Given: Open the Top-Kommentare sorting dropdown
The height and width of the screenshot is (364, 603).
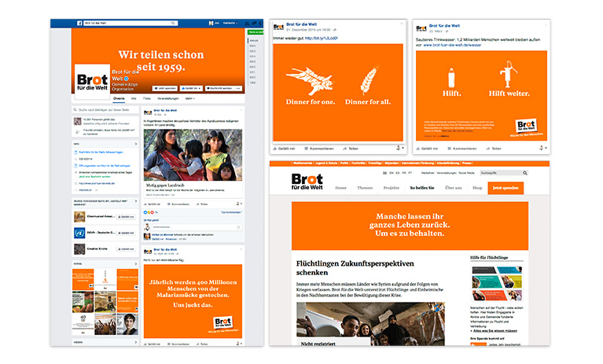Looking at the screenshot, I should 231,212.
